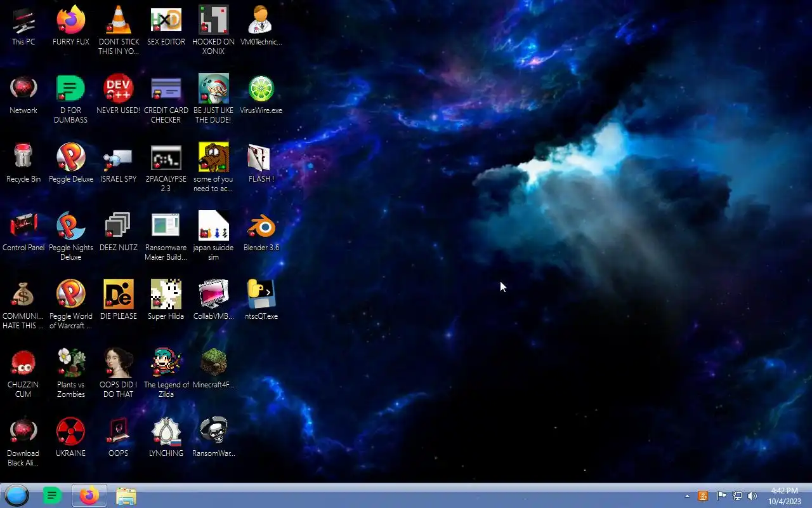Open the network status tray icon
The image size is (812, 508).
[x=737, y=496]
